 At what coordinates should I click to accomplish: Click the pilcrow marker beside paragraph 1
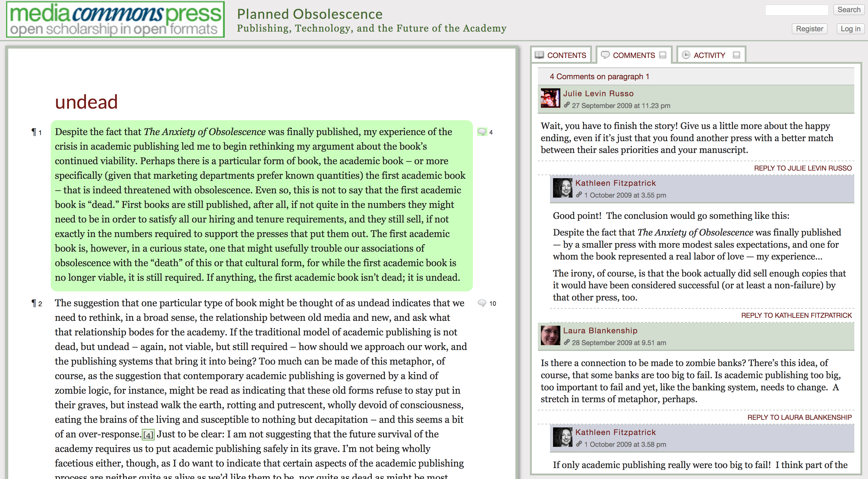click(x=34, y=131)
